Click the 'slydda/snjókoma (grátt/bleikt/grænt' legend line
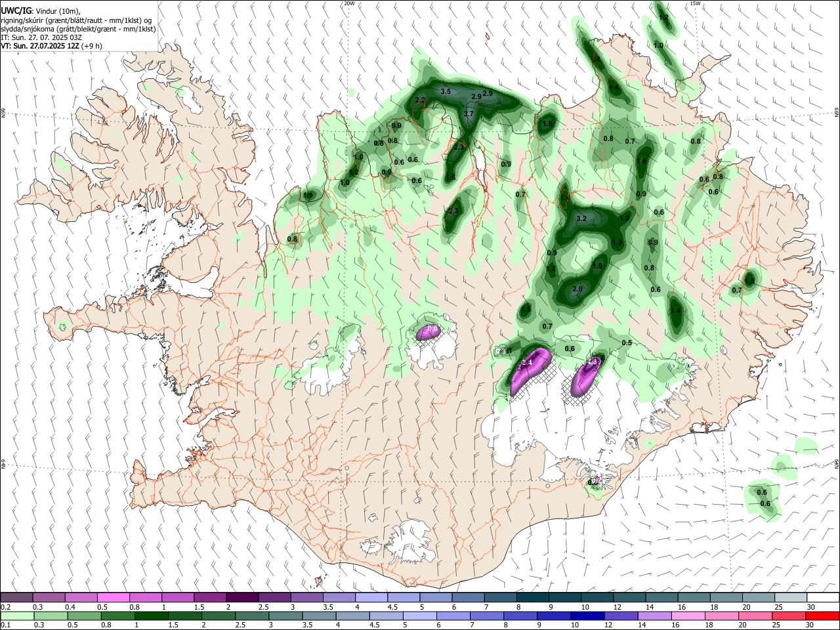The height and width of the screenshot is (630, 840). tap(78, 29)
